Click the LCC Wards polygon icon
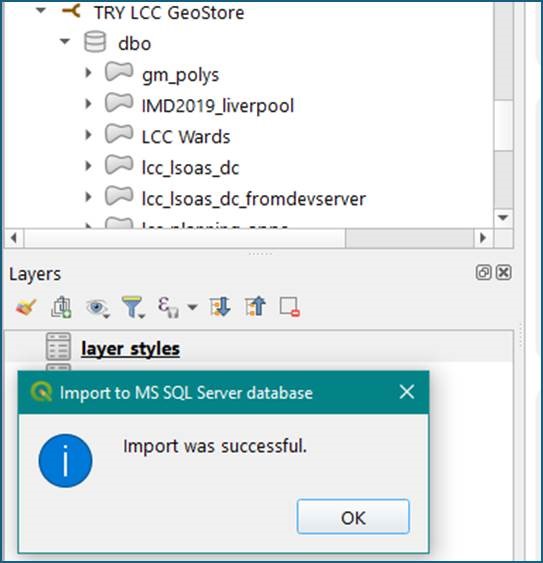 pos(119,134)
